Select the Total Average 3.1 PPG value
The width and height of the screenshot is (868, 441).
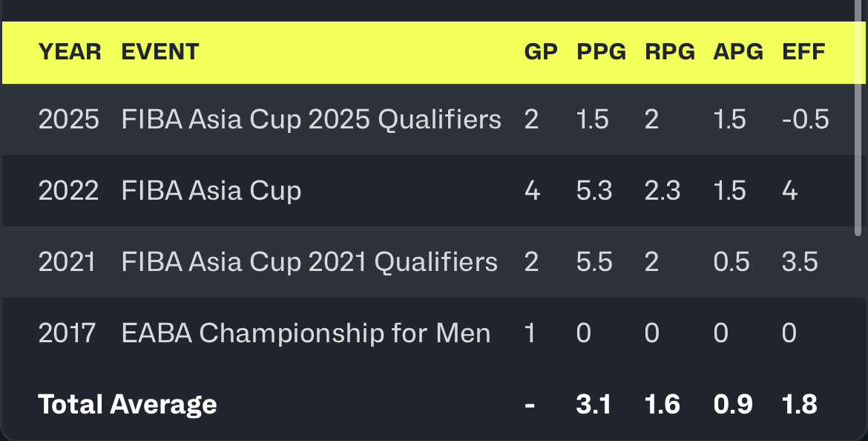tap(594, 405)
